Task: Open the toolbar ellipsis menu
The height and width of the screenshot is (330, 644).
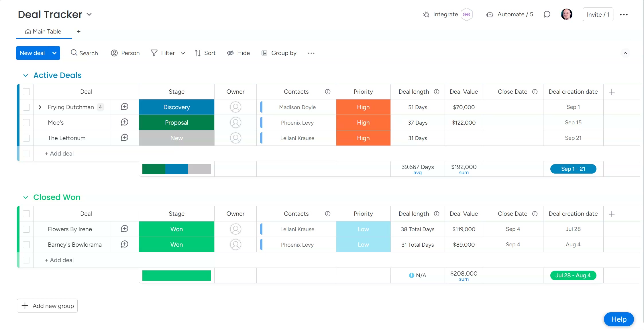Action: click(311, 53)
